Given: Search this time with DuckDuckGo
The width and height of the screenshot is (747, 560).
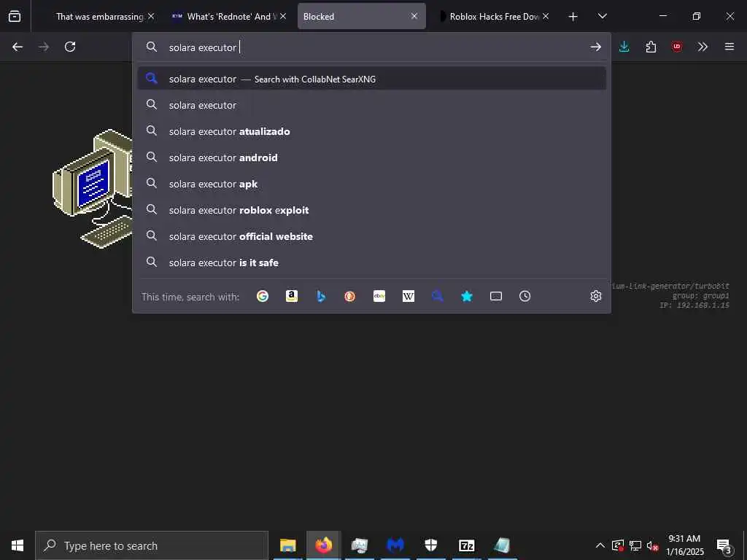Looking at the screenshot, I should tap(349, 296).
